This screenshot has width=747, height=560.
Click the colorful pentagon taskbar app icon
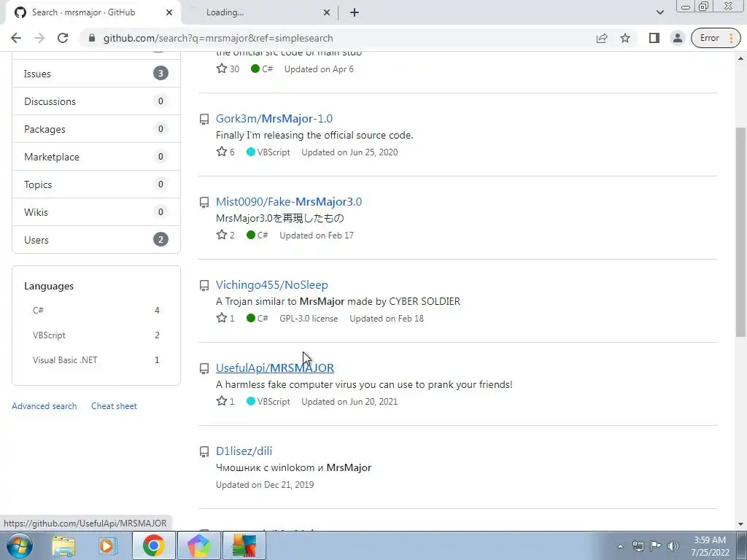click(199, 545)
